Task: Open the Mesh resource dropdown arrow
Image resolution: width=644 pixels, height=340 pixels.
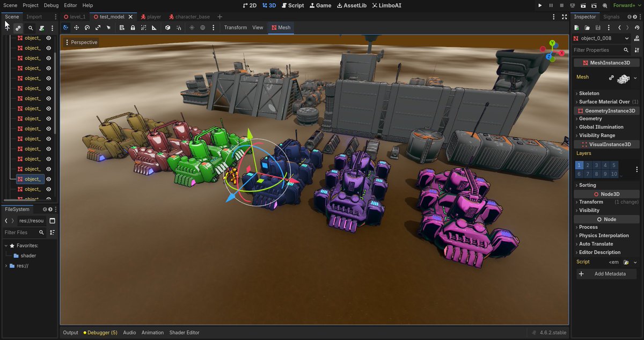Action: pyautogui.click(x=635, y=78)
